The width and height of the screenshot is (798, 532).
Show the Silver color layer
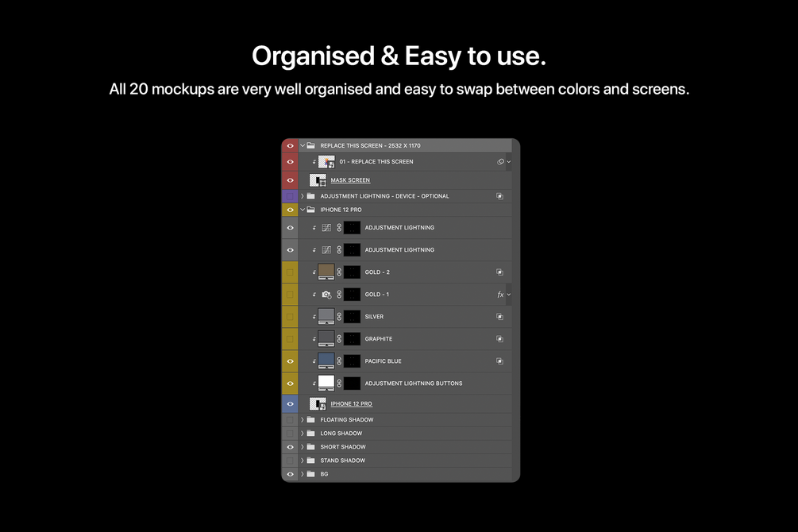coord(290,317)
